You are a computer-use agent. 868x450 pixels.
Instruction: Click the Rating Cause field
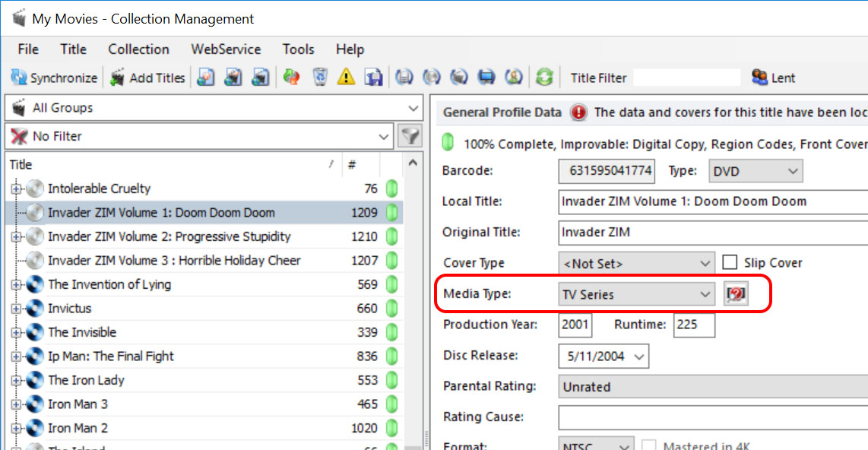[713, 417]
